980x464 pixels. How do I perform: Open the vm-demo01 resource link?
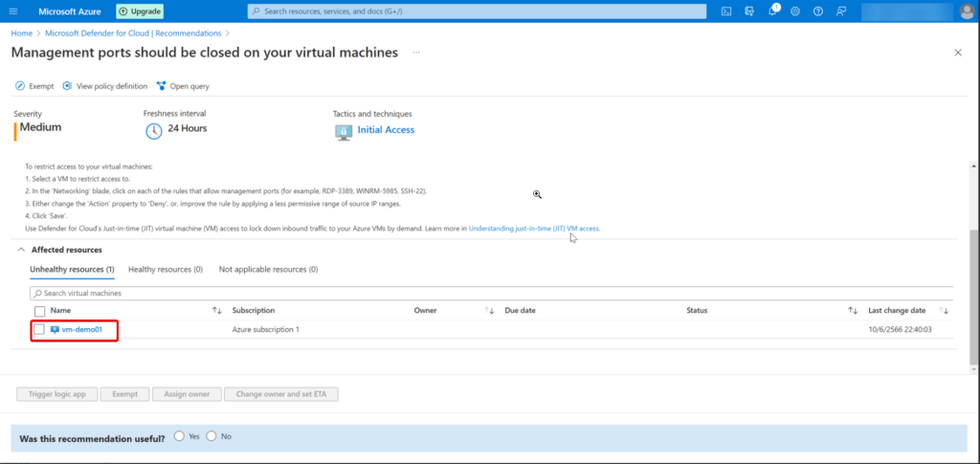tap(82, 329)
